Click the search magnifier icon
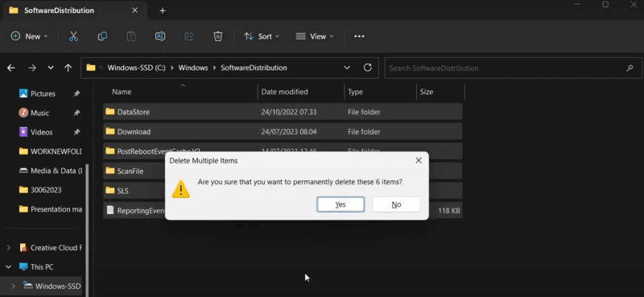The image size is (644, 297). tap(630, 68)
